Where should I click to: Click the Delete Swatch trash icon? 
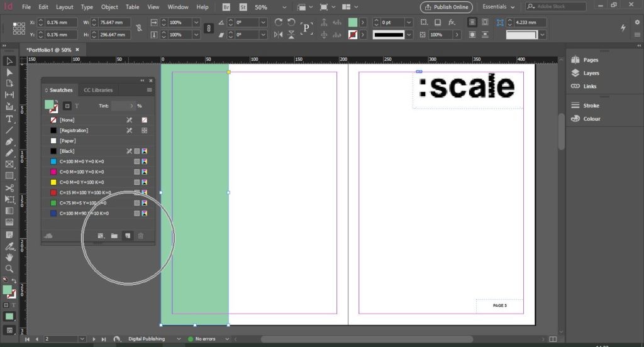pyautogui.click(x=140, y=236)
